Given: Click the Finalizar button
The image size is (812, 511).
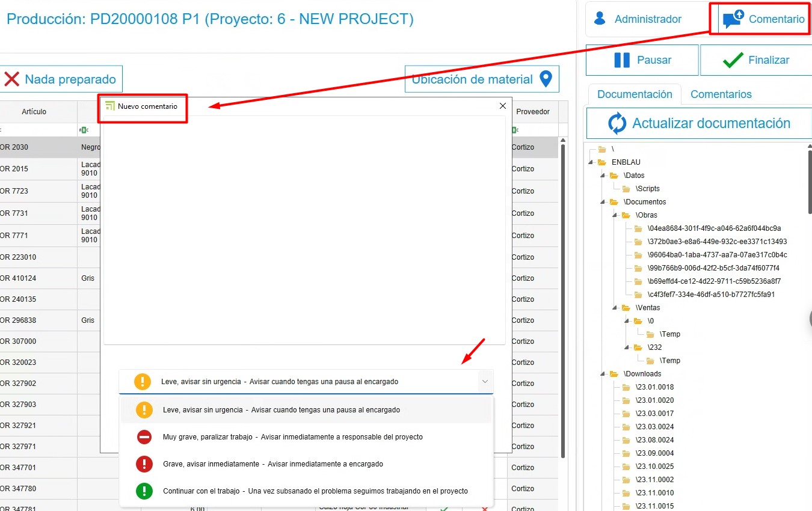Looking at the screenshot, I should click(756, 60).
